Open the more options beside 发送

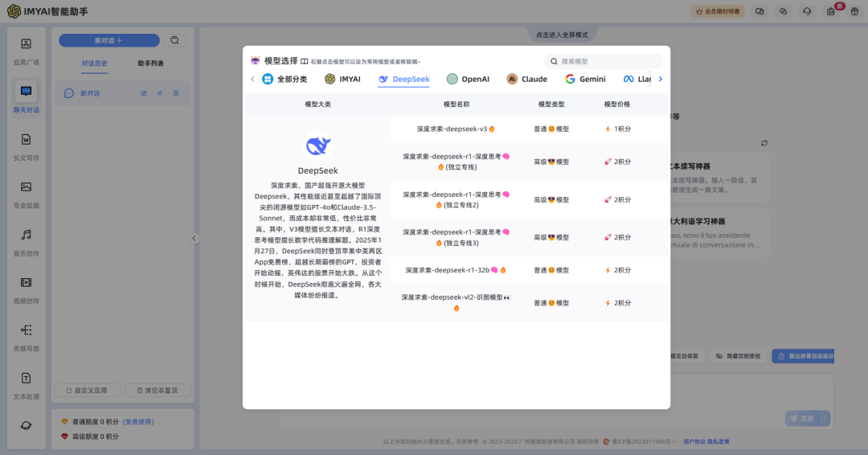click(825, 419)
